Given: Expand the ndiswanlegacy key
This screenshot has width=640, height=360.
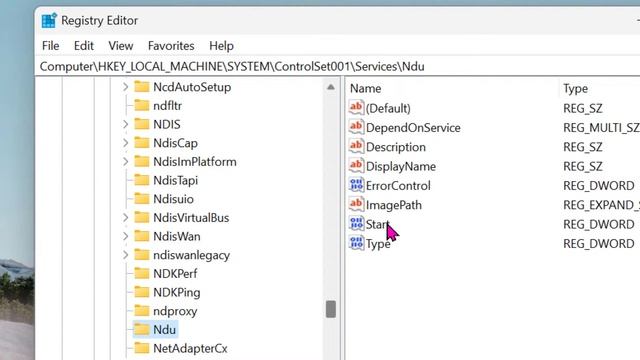Looking at the screenshot, I should pos(125,255).
